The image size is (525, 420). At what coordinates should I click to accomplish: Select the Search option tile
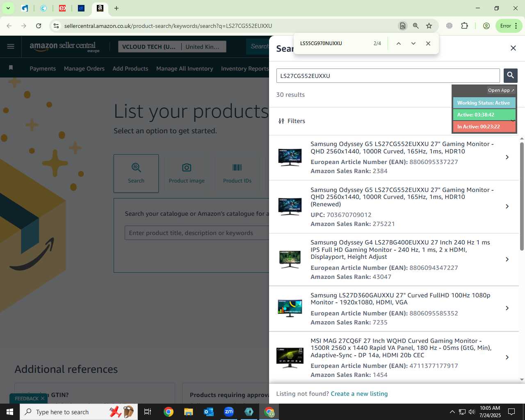[136, 173]
